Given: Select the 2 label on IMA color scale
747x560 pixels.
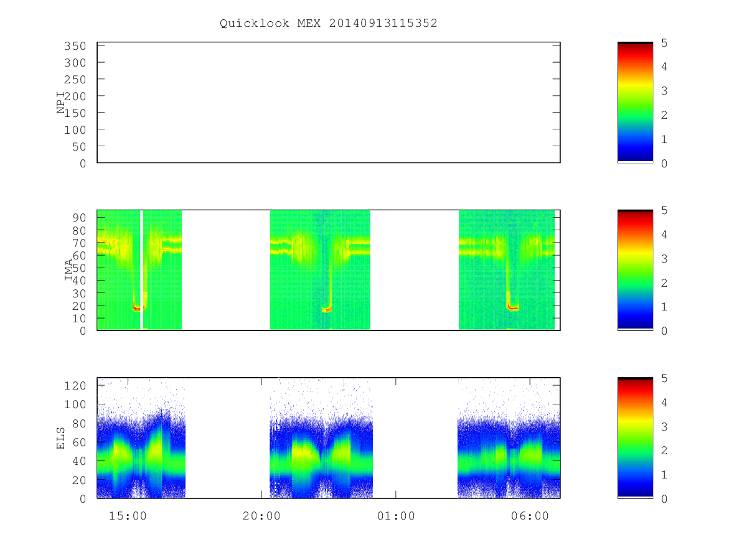Looking at the screenshot, I should (x=664, y=283).
